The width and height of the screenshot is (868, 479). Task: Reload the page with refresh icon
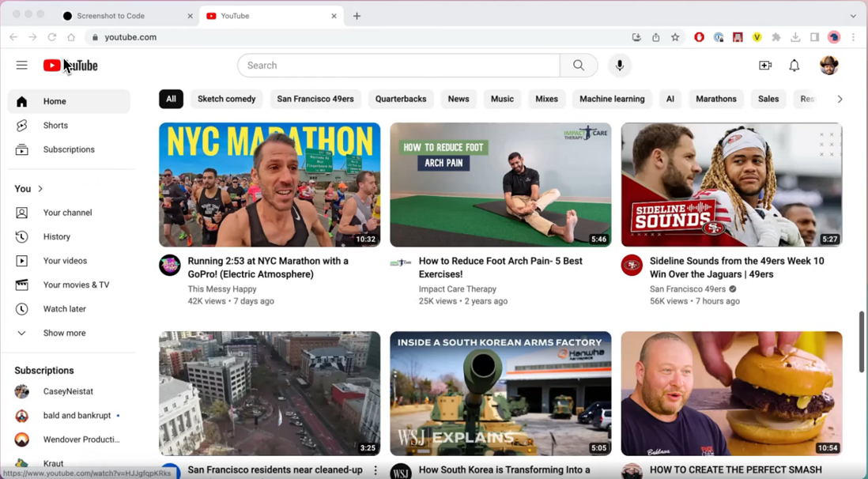pyautogui.click(x=52, y=37)
